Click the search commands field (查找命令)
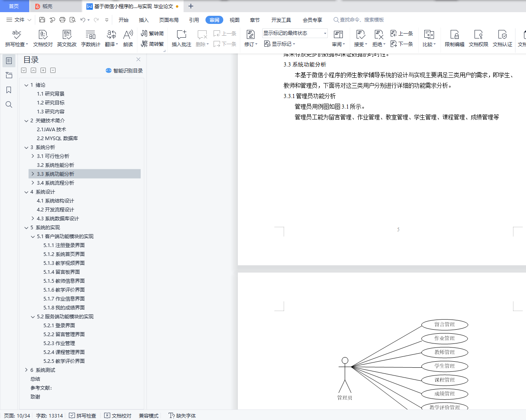The image size is (526, 420). (359, 19)
